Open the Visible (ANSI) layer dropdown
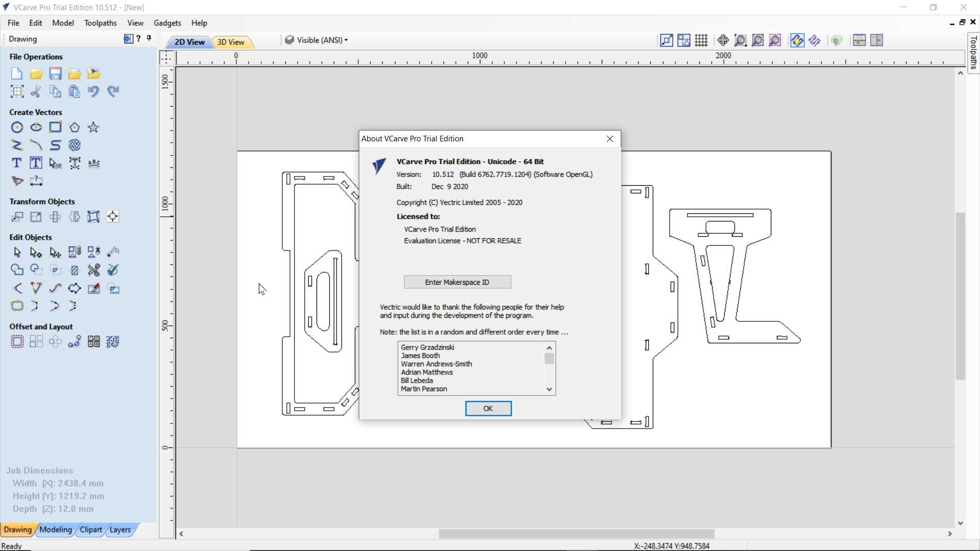Viewport: 980px width, 551px height. tap(316, 40)
